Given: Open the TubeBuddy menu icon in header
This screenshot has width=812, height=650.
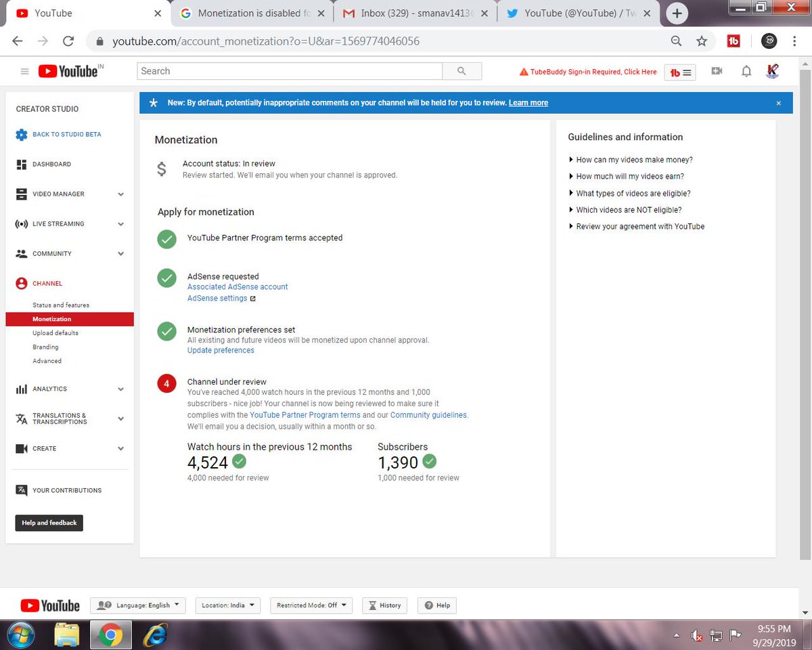Looking at the screenshot, I should click(681, 72).
